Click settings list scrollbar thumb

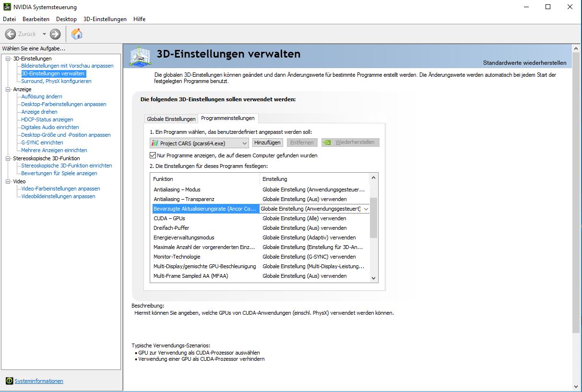[374, 217]
